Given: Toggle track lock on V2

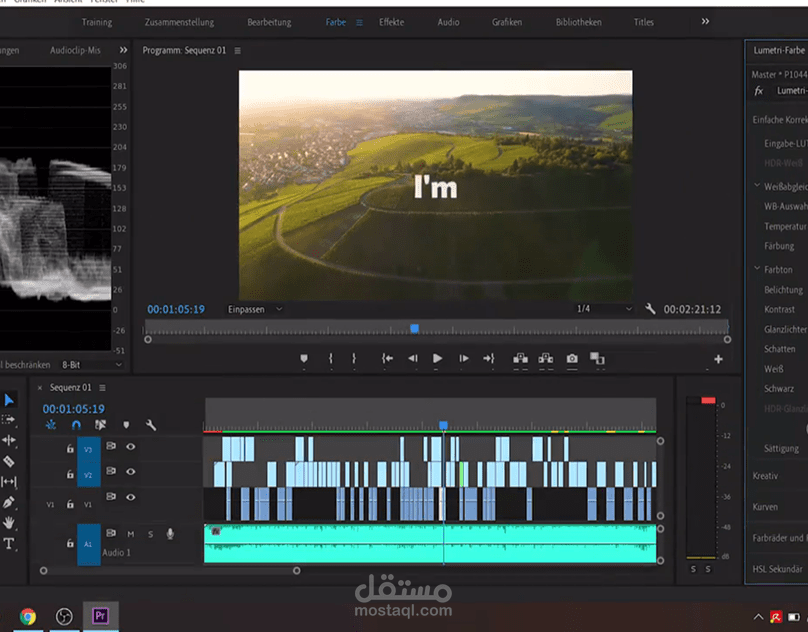Looking at the screenshot, I should tap(70, 474).
